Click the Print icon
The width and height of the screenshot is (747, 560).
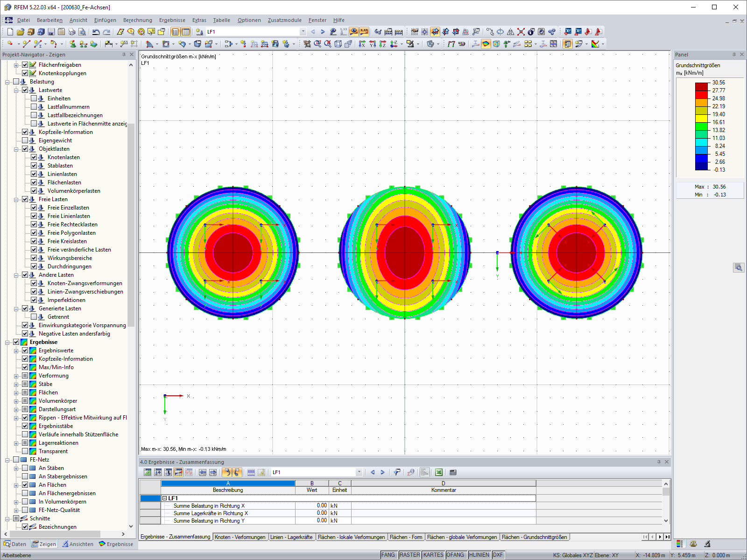[72, 32]
